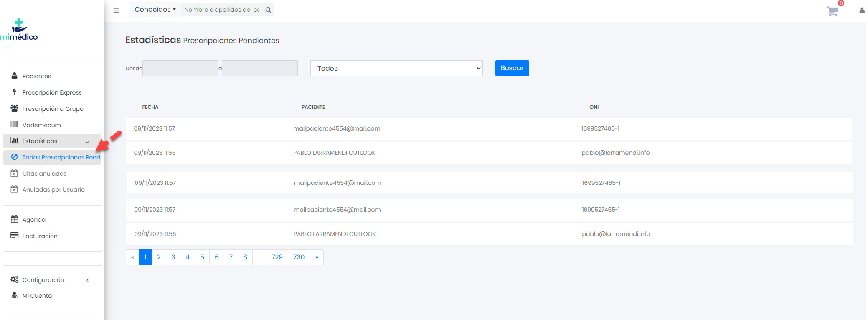The image size is (868, 320).
Task: Open Anuladas por Usuario item
Action: click(x=53, y=189)
